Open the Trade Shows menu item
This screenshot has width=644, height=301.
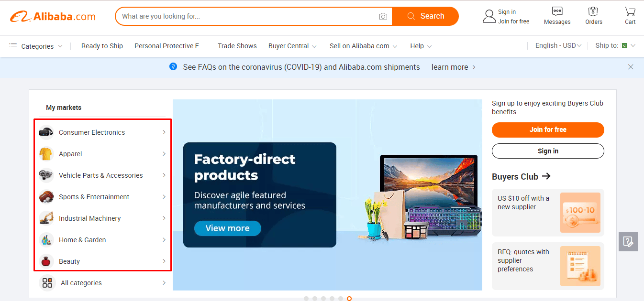(x=237, y=46)
